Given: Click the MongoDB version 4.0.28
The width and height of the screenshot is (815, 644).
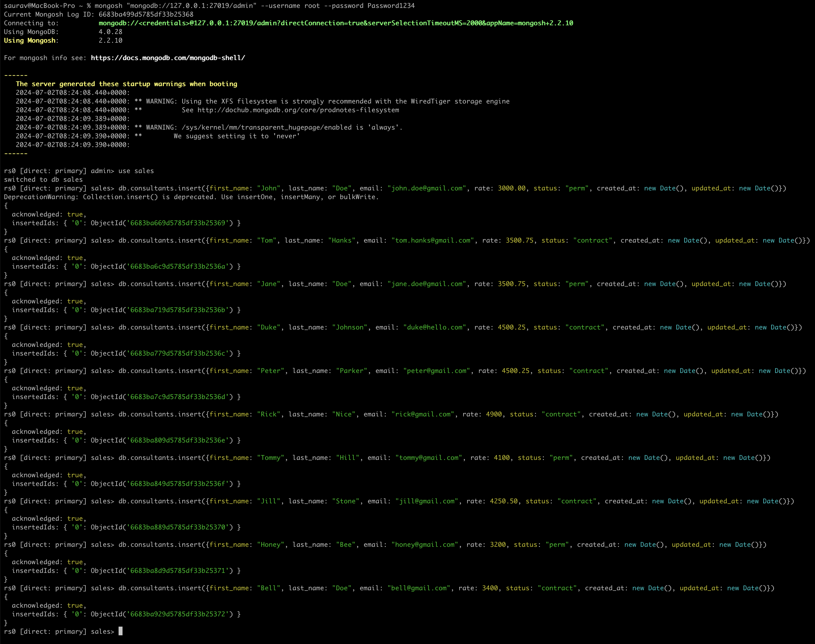Looking at the screenshot, I should (110, 32).
